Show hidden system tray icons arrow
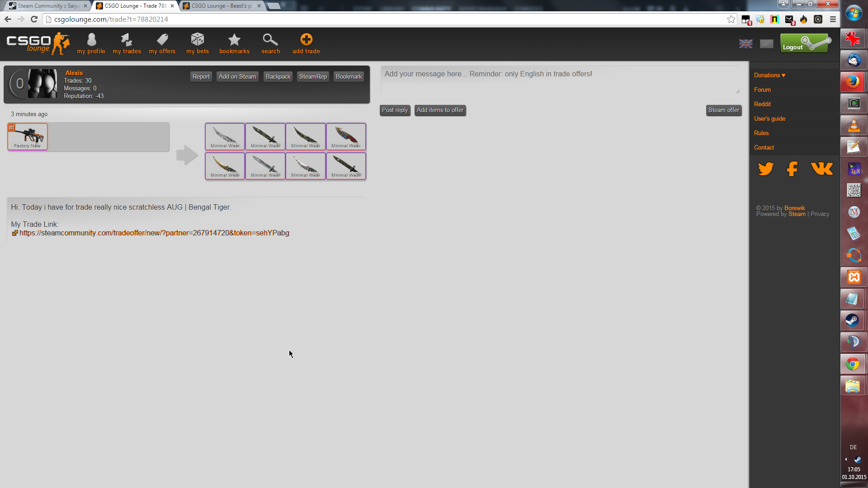The height and width of the screenshot is (488, 868). (846, 459)
